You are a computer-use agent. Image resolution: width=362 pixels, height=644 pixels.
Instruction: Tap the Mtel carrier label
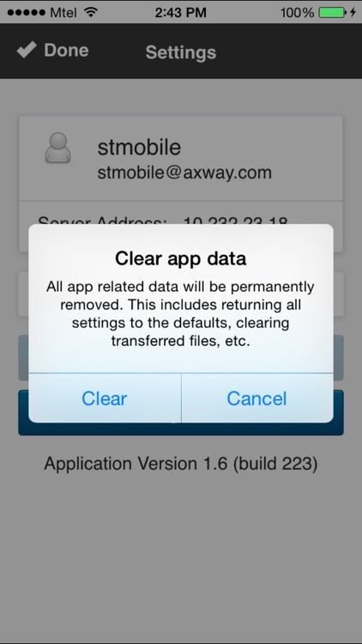[x=64, y=13]
